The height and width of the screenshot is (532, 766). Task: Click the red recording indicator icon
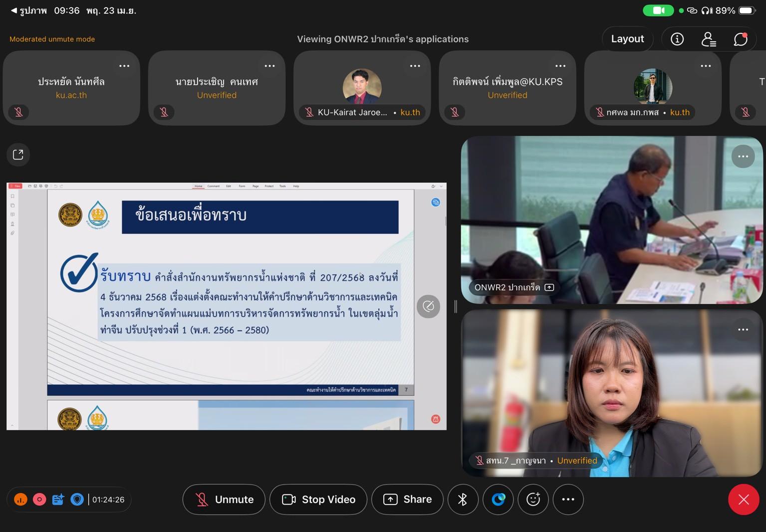[39, 499]
